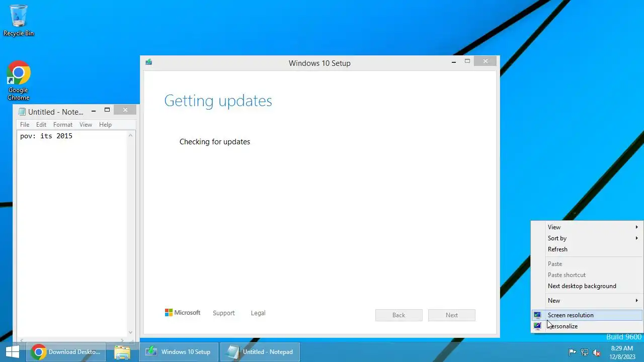Click the 'Checking for updates' status text
The width and height of the screenshot is (644, 362).
coord(215,142)
